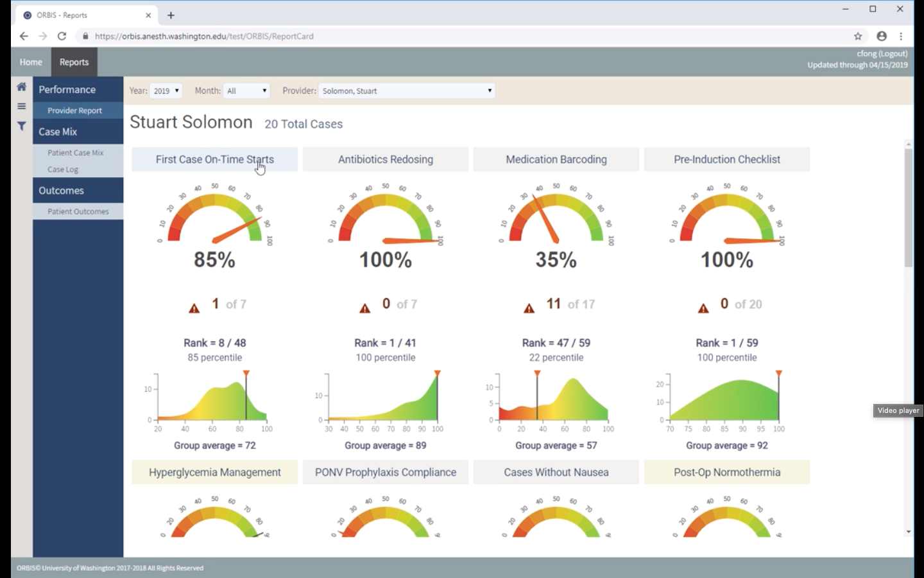Click the 100% Antibiotics Redosing gauge
Viewport: 924px width, 578px height.
386,215
